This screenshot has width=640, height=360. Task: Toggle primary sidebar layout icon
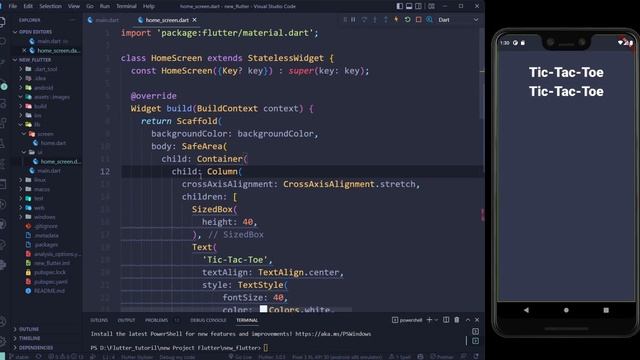[x=400, y=6]
